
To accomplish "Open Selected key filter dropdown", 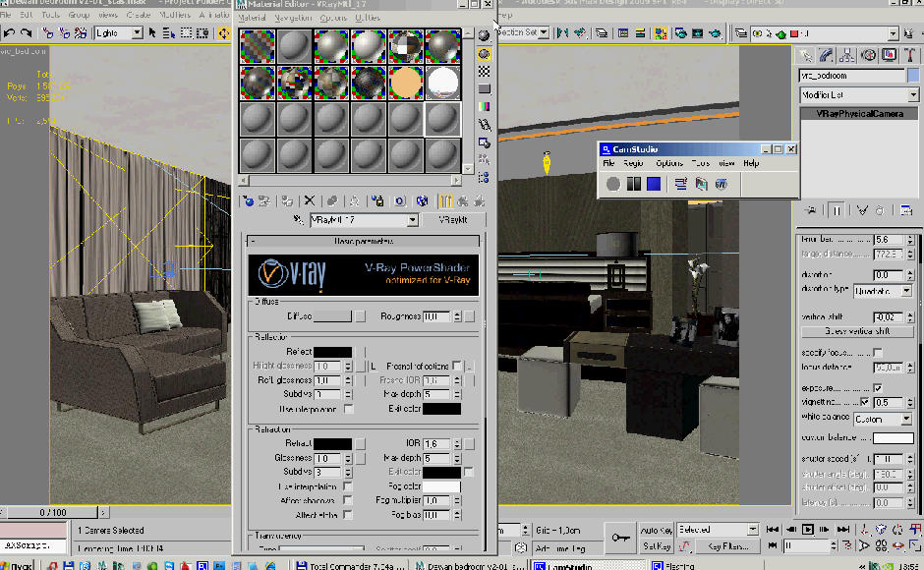I will coord(753,530).
